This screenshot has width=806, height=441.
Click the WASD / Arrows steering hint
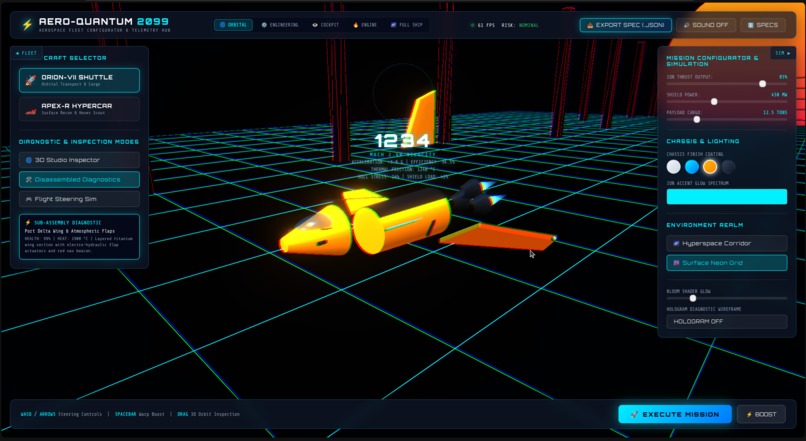tap(61, 414)
